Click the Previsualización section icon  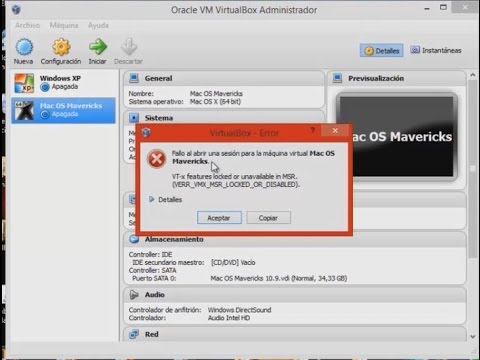[337, 78]
